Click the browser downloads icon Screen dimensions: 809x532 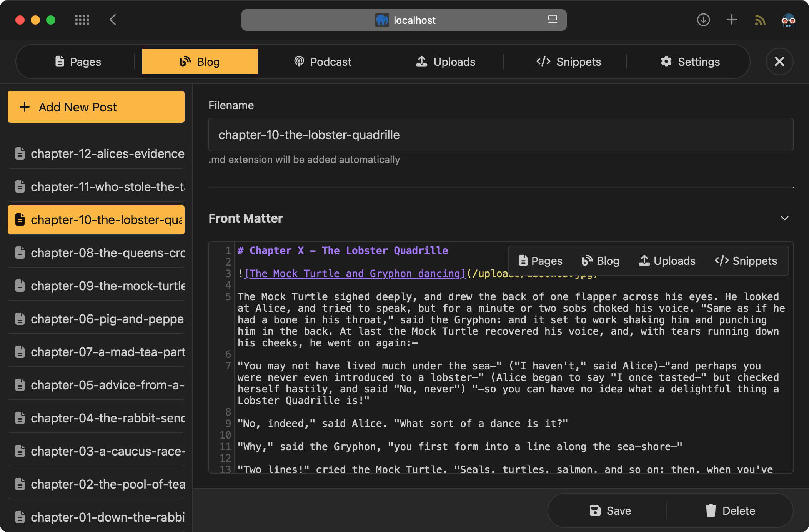click(x=703, y=20)
